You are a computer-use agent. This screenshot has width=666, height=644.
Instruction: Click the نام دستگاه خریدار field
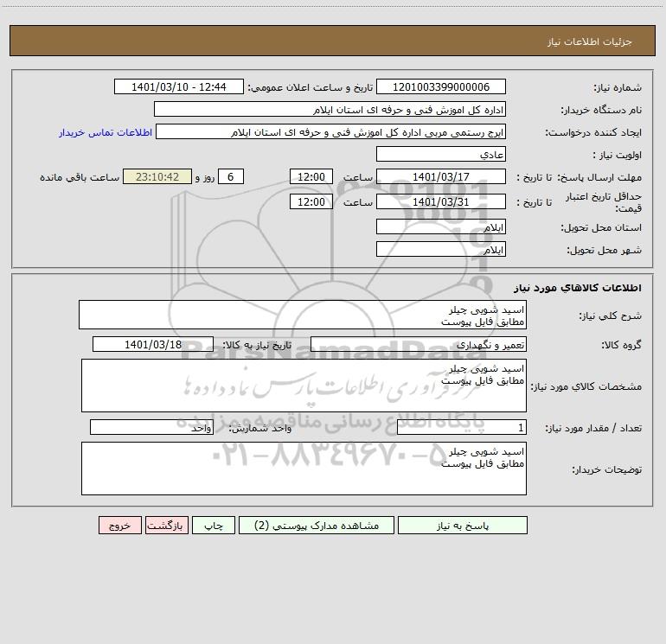point(330,109)
